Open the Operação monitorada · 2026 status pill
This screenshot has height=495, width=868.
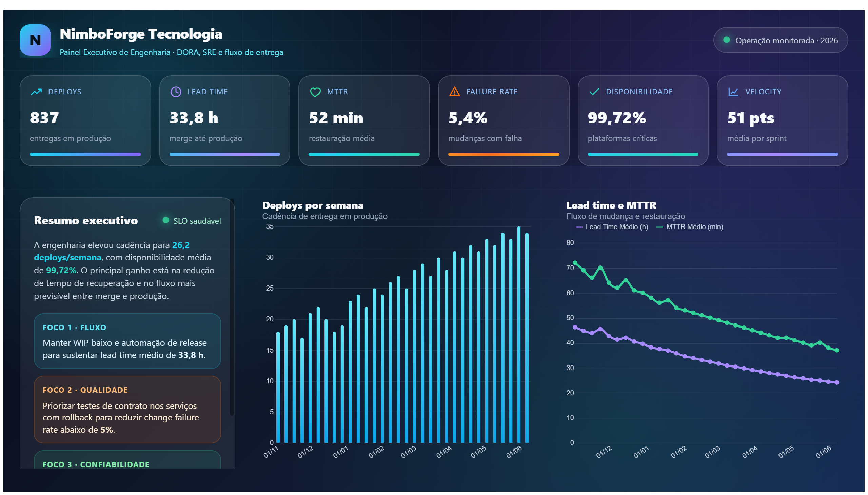pos(781,40)
